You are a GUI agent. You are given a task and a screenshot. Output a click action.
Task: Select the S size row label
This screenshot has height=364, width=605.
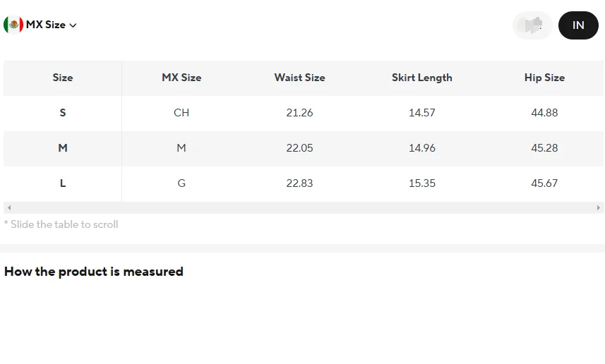pos(63,113)
